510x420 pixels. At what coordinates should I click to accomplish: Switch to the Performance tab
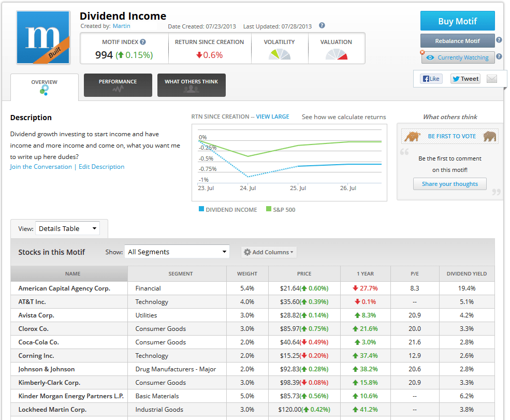coord(118,85)
